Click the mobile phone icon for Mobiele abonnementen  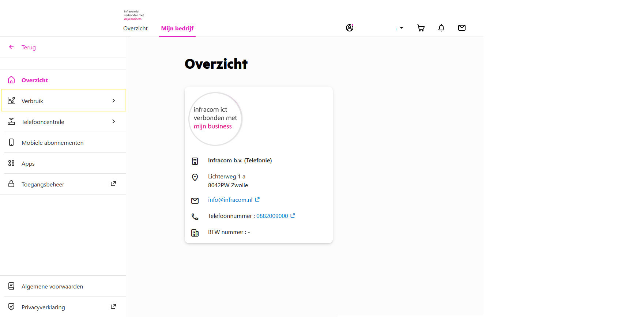click(x=11, y=142)
